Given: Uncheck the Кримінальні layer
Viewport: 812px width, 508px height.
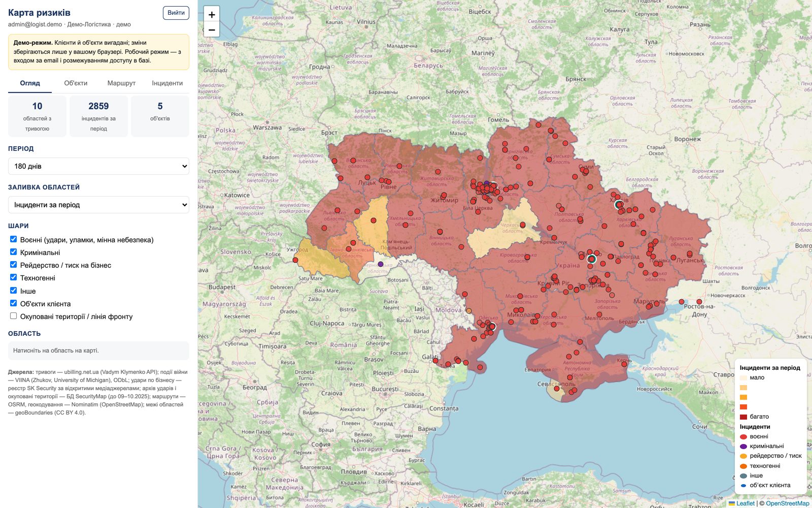Looking at the screenshot, I should [x=14, y=252].
